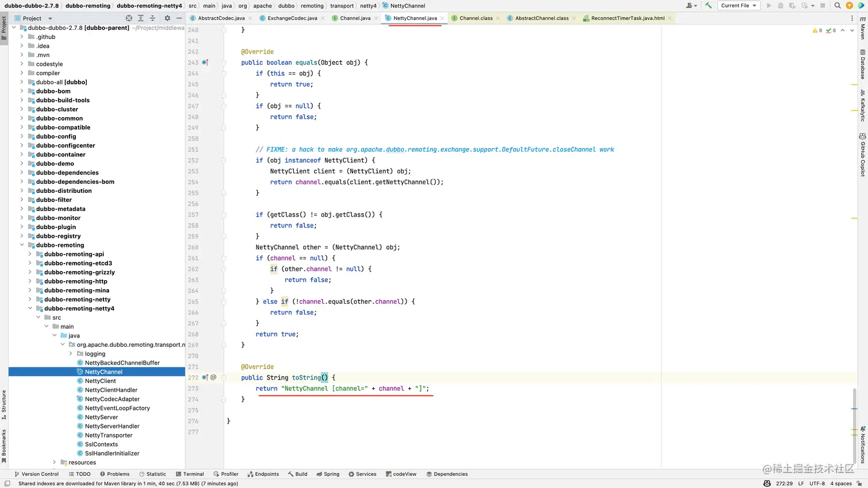This screenshot has height=488, width=868.
Task: Switch to ExchangeCodec.java tab
Action: 292,18
